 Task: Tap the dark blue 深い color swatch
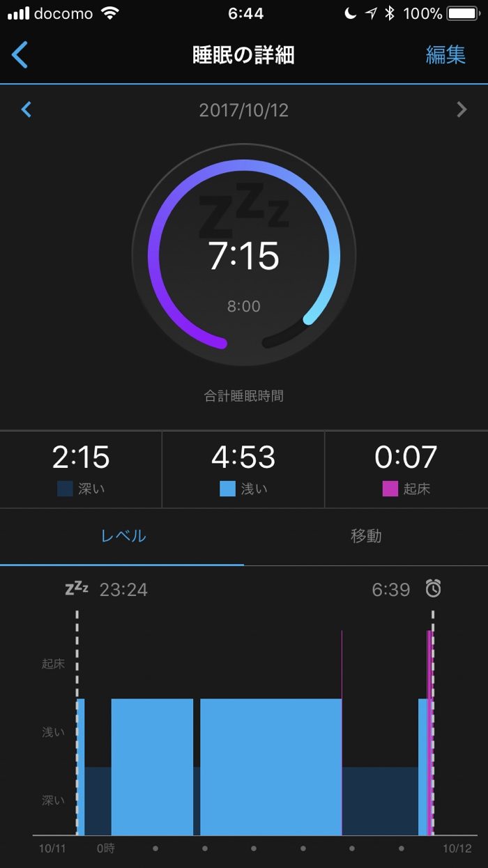65,489
